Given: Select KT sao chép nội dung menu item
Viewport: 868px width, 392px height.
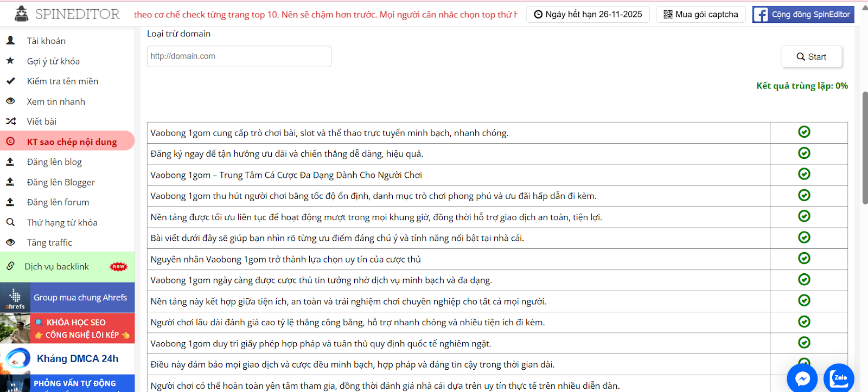Looking at the screenshot, I should click(x=72, y=142).
